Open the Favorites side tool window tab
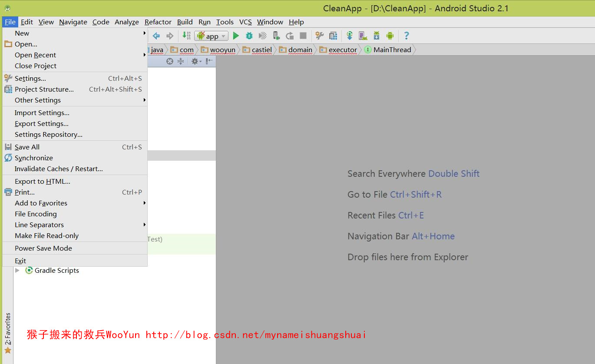595x364 pixels. 7,332
